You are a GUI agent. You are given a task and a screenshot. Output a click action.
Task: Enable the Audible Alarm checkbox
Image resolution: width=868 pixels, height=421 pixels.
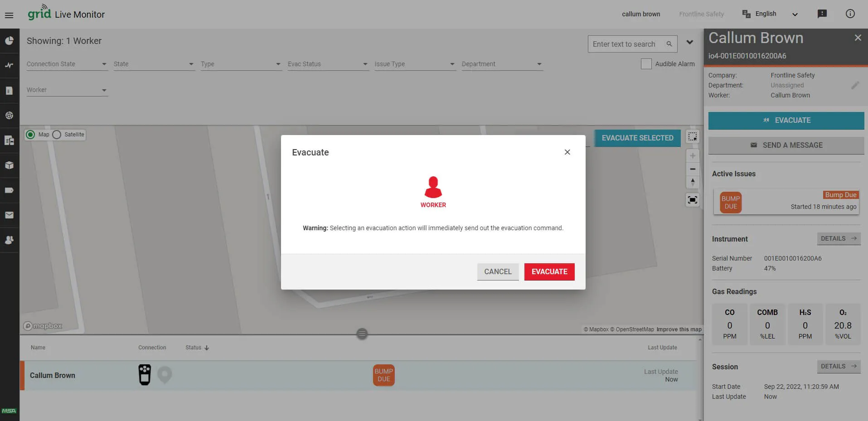tap(646, 64)
